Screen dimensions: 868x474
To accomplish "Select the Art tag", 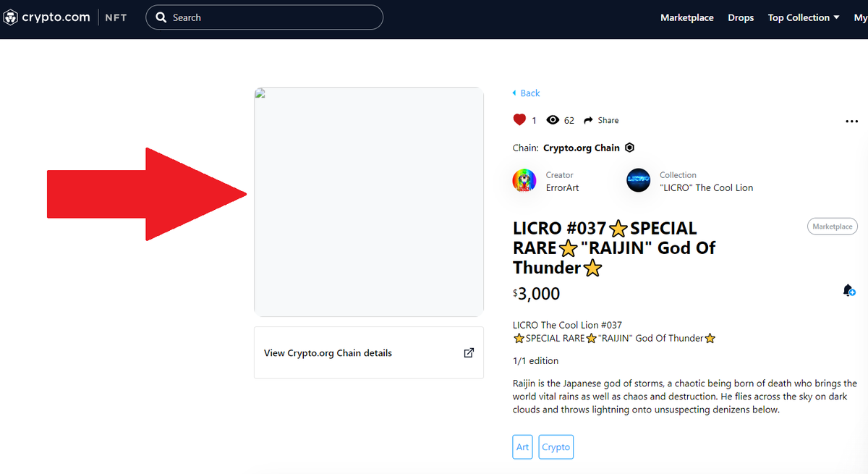I will (522, 447).
